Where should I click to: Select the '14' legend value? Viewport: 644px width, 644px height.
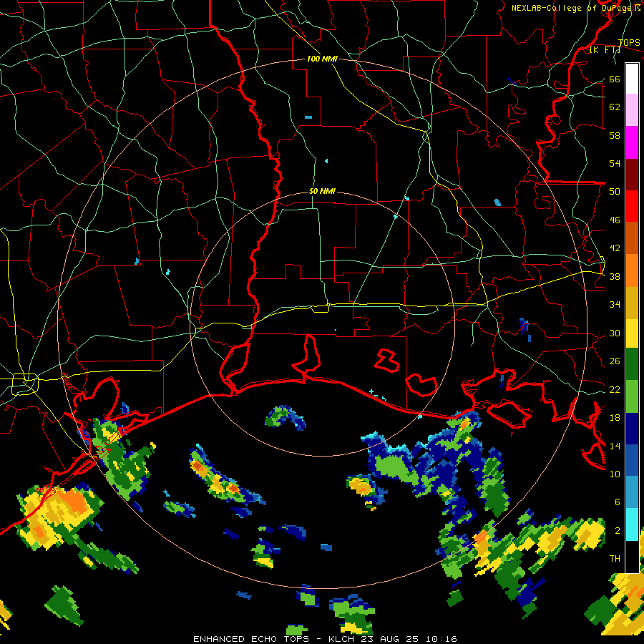point(615,446)
